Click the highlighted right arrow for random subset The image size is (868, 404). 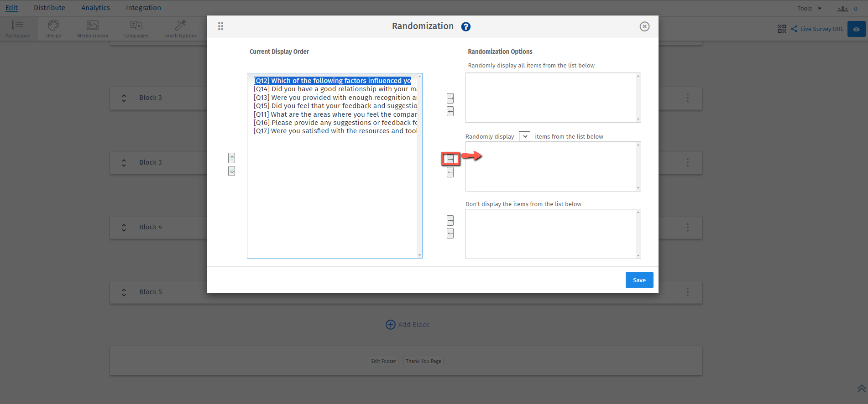point(450,159)
